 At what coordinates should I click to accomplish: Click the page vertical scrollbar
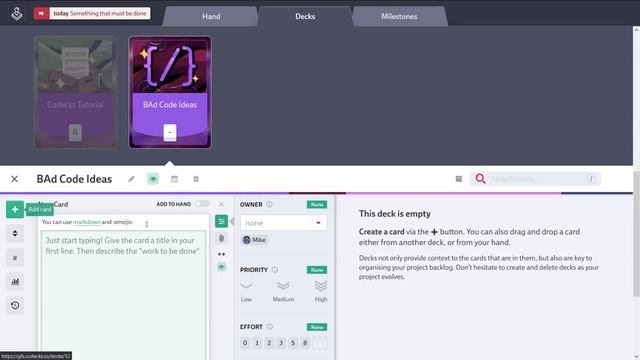click(636, 233)
